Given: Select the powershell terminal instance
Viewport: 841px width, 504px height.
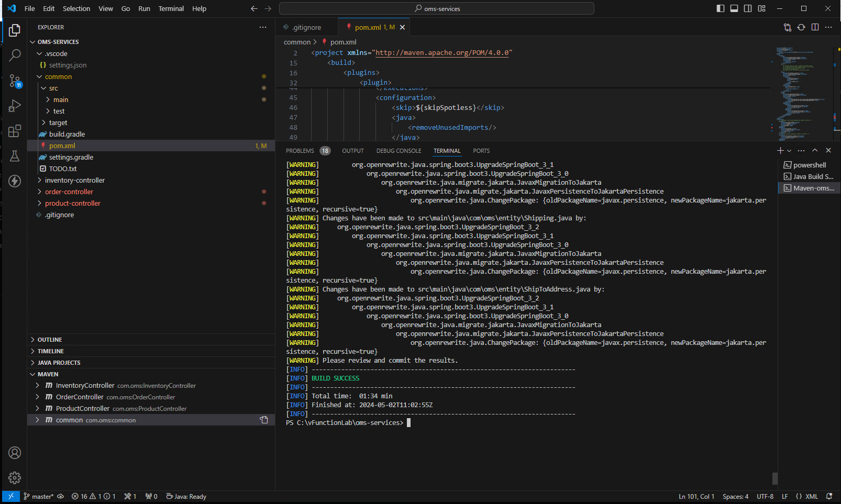Looking at the screenshot, I should tap(809, 165).
